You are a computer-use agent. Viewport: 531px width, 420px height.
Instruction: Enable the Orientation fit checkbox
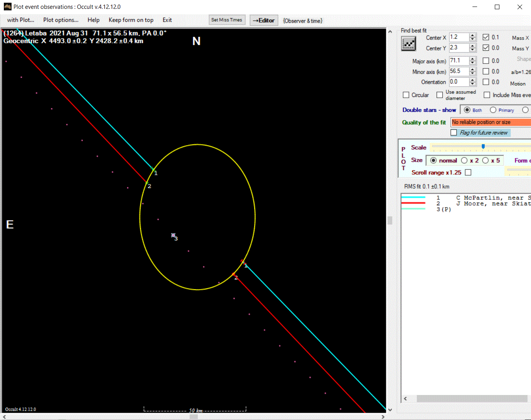click(x=486, y=82)
